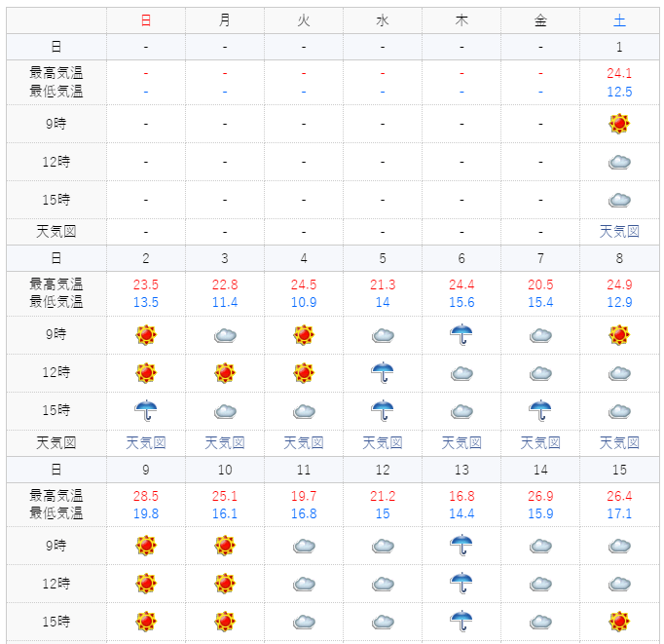Click the 火 Tuesday column header
The width and height of the screenshot is (664, 644).
click(x=304, y=20)
